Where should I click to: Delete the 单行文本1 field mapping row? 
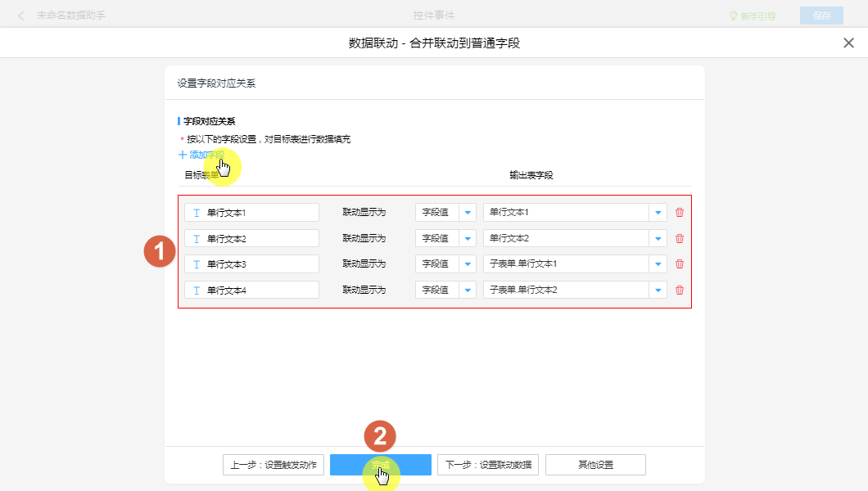[x=679, y=213]
